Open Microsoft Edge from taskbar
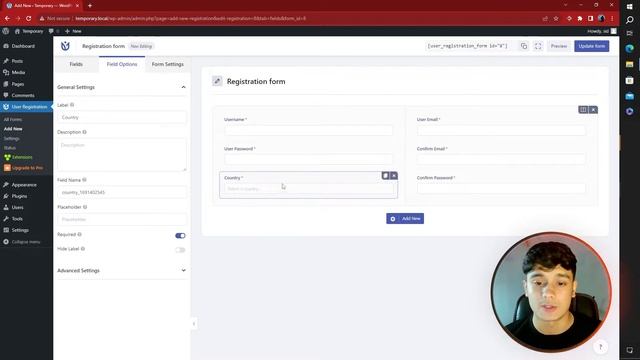640x360 pixels. pos(629,49)
